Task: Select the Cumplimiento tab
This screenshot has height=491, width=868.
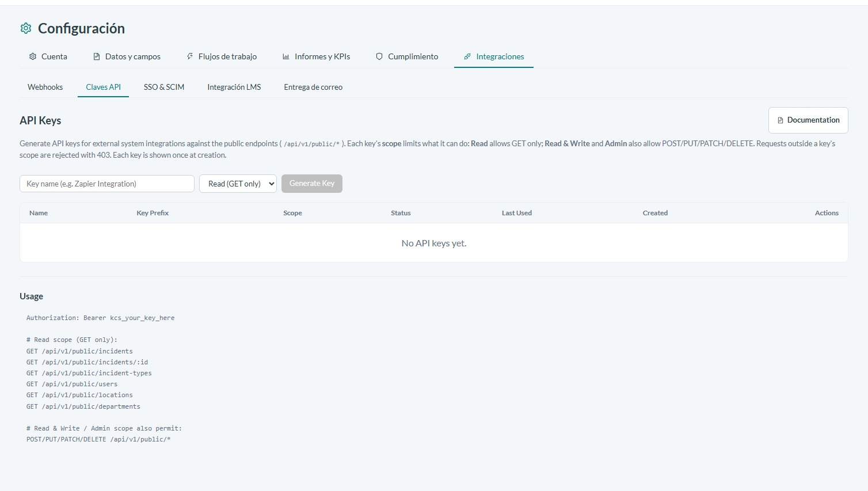Action: [x=407, y=56]
